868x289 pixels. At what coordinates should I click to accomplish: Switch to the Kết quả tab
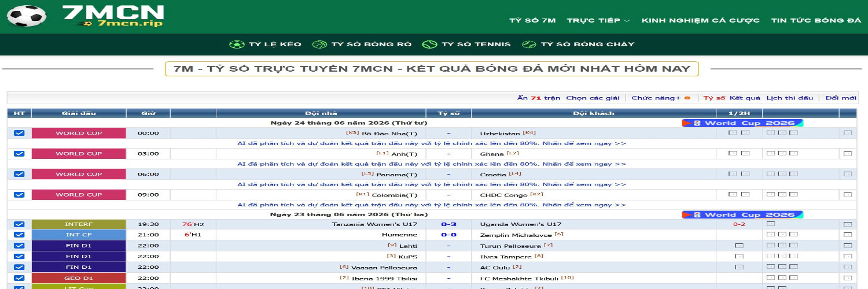(745, 98)
